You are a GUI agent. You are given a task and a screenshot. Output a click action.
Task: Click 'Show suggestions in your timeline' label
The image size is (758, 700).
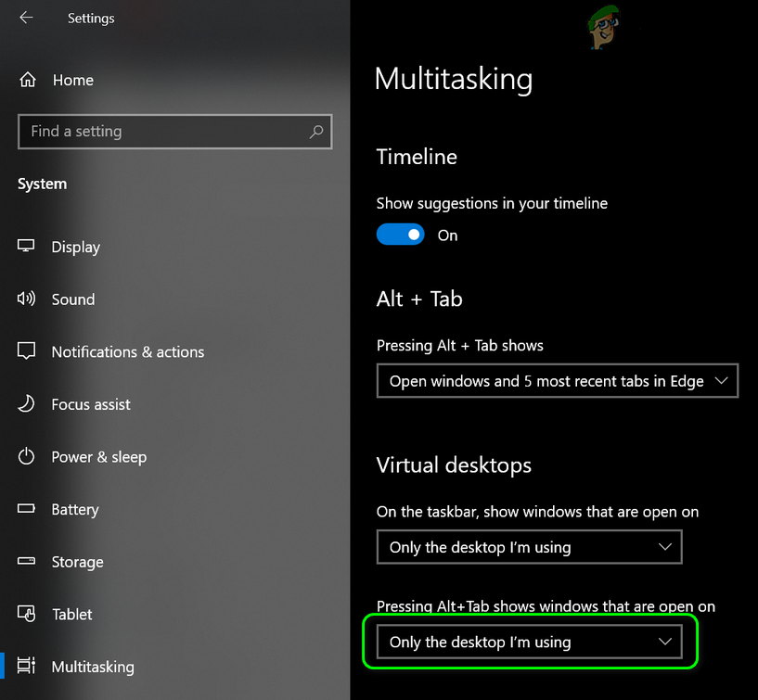492,203
